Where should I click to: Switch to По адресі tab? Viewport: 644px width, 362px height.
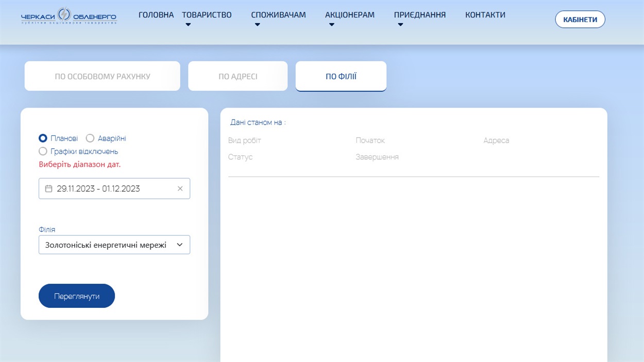pos(238,76)
